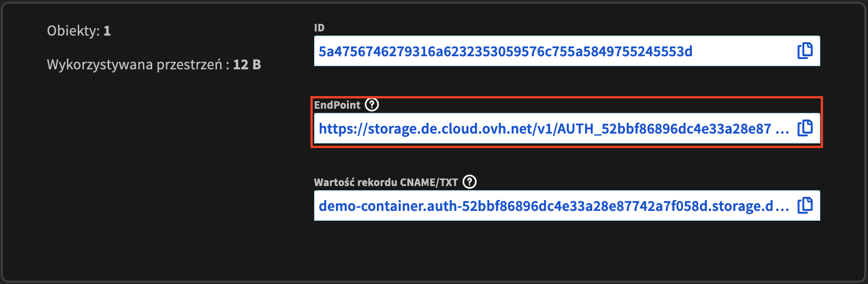Select the Wykorzystywana przestrzeń label
The height and width of the screenshot is (284, 868).
point(134,65)
